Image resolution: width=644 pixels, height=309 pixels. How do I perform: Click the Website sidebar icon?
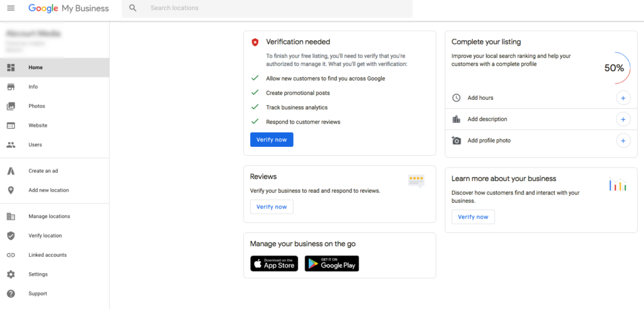[x=11, y=126]
